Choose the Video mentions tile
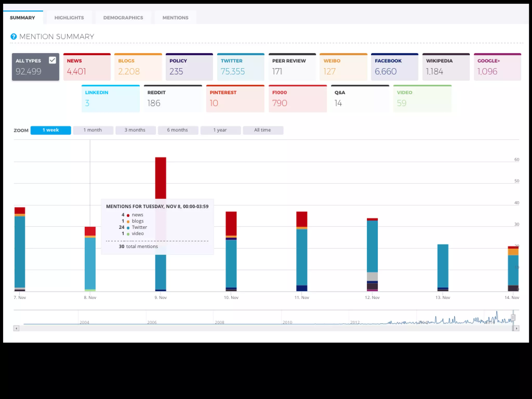 pos(422,99)
